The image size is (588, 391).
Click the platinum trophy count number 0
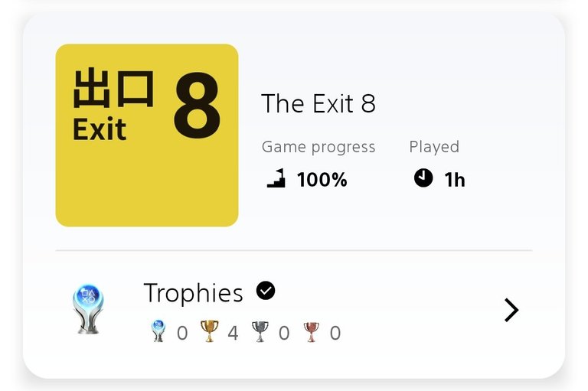point(182,333)
